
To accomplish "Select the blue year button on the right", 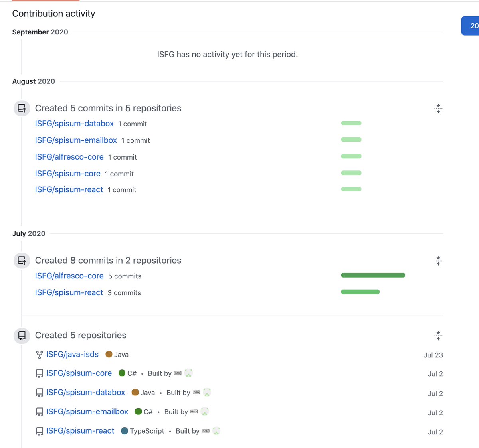I will 470,26.
